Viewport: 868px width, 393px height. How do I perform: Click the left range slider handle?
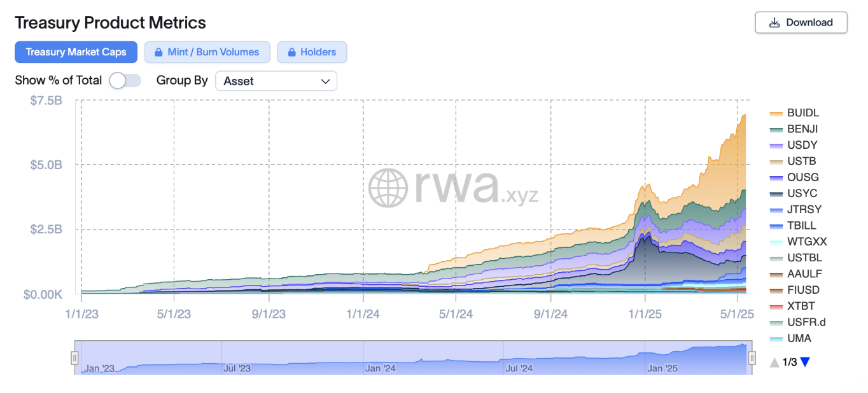coord(74,359)
